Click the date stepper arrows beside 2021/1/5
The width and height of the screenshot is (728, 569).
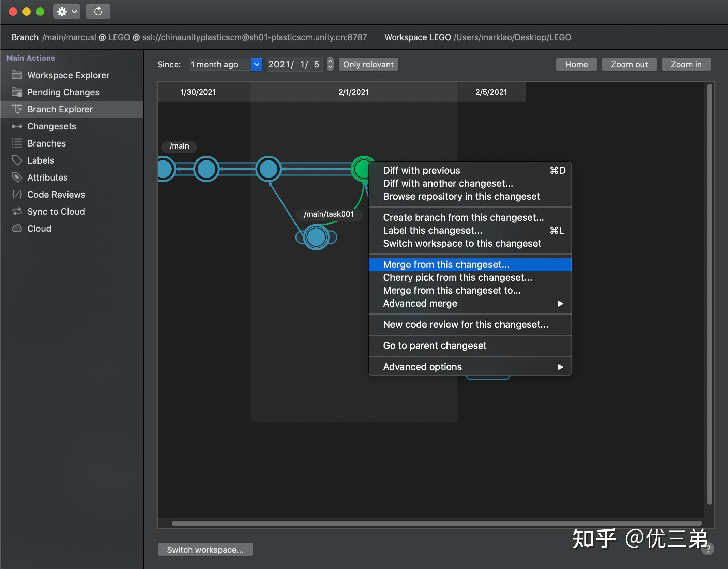point(330,64)
